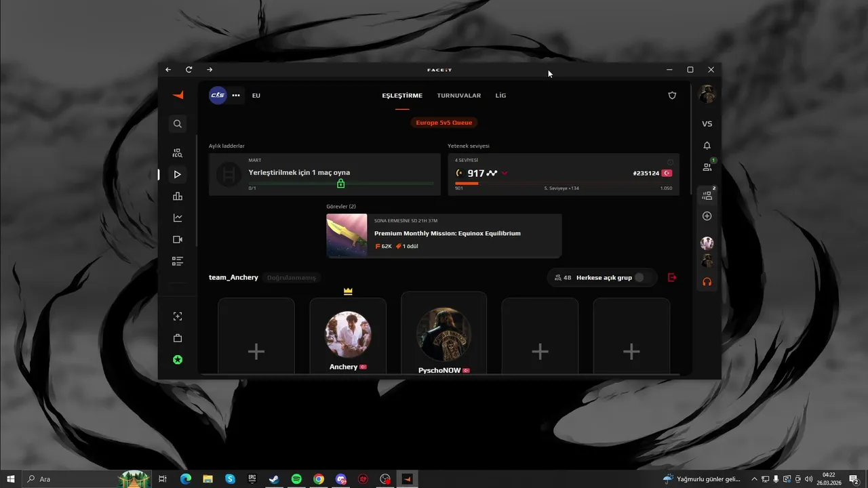Viewport: 868px width, 488px height.
Task: Open the stats line graph sidebar icon
Action: 178,218
